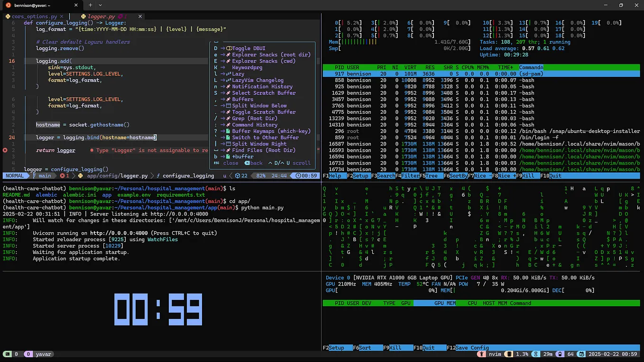Click the calendar icon in the tmux status bar
Viewport: 644px width, 362px height.
pos(583,354)
